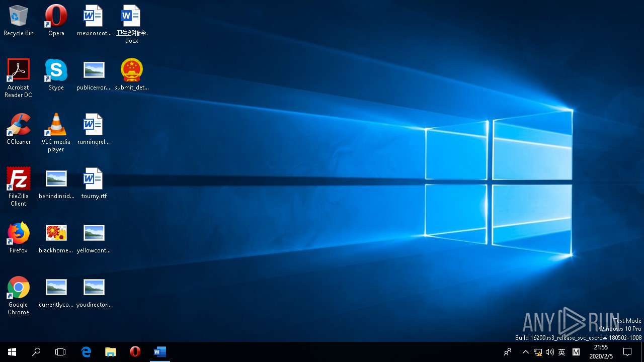Toggle the IME mode M indicator
The image size is (644, 362).
click(x=576, y=352)
